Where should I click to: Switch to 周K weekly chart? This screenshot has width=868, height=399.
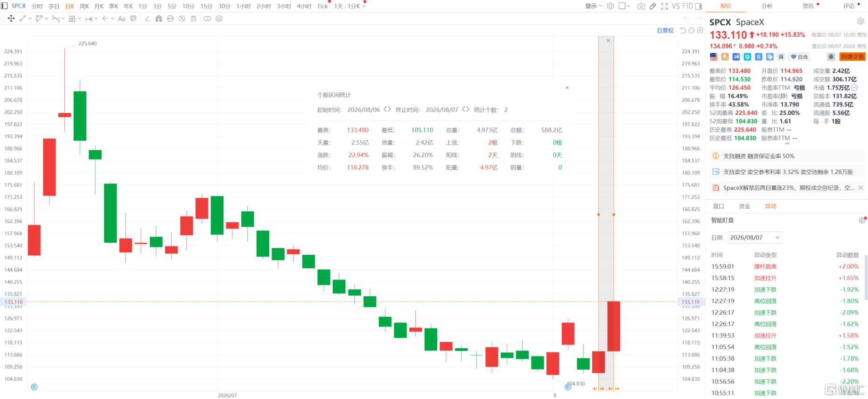click(x=84, y=6)
